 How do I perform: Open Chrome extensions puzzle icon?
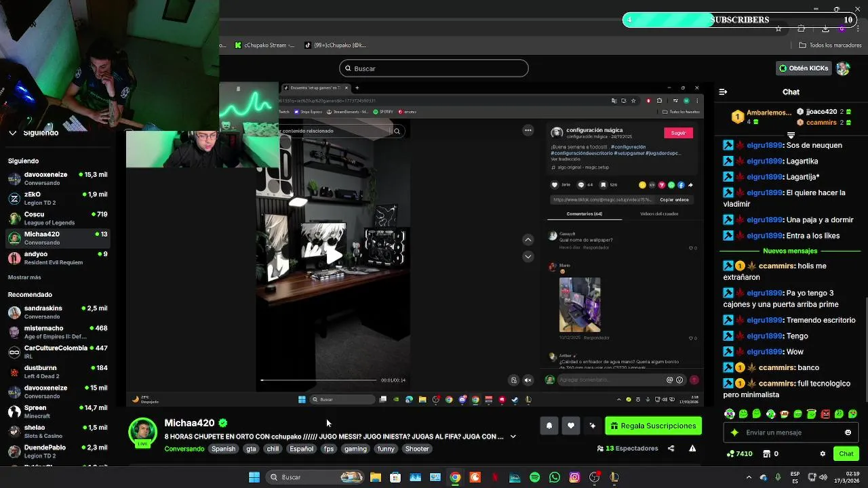coord(802,28)
